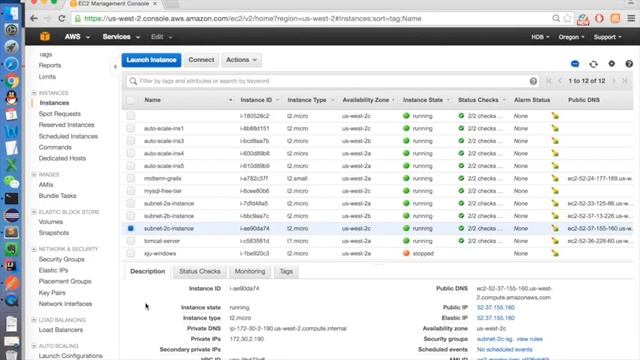Open the Services dropdown menu
Image resolution: width=640 pixels, height=360 pixels.
tap(121, 37)
